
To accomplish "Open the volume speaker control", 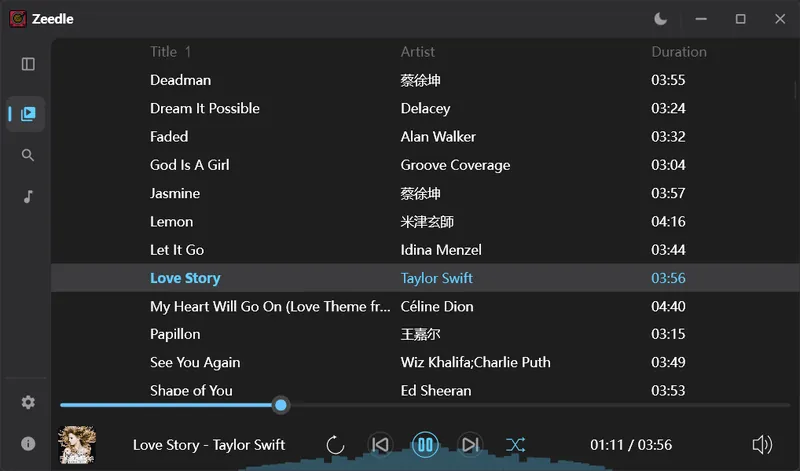I will [762, 445].
